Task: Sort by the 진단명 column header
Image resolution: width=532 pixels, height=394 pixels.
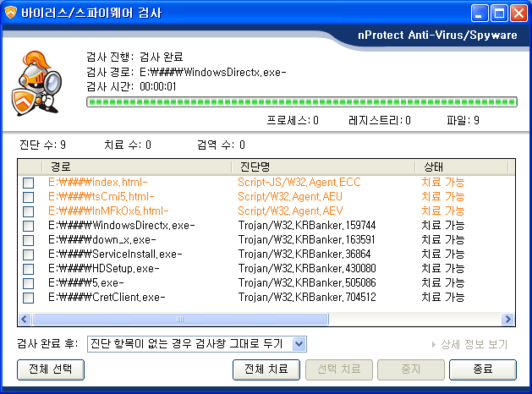Action: click(x=323, y=167)
